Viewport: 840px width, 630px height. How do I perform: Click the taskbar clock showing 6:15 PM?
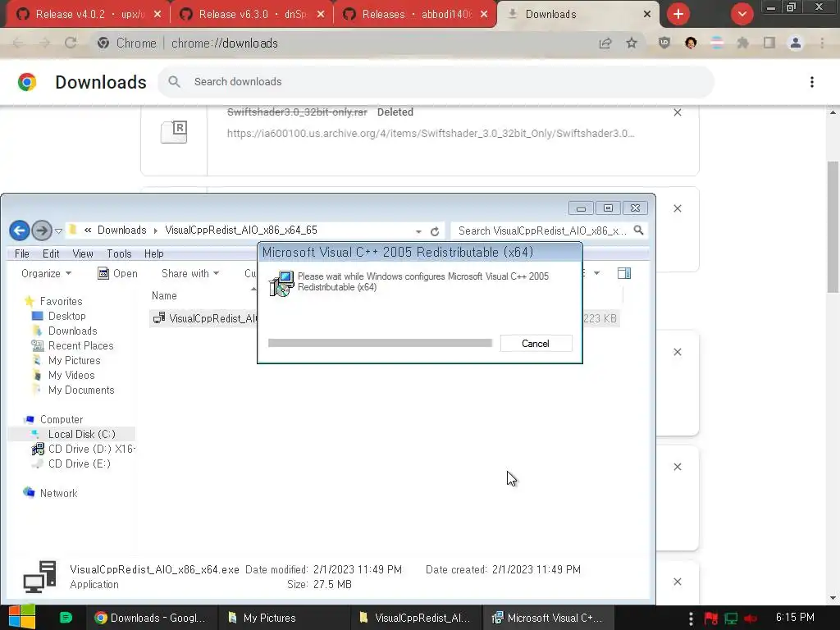(795, 617)
